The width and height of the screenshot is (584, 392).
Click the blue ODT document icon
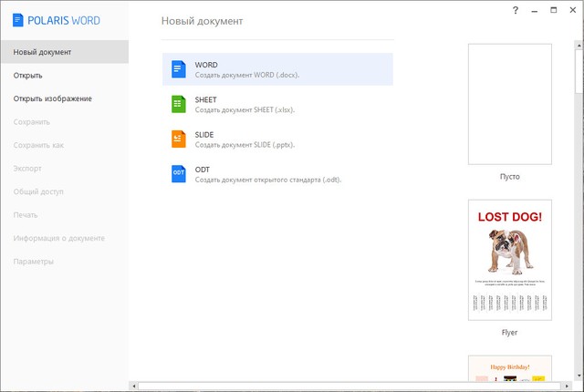point(178,173)
